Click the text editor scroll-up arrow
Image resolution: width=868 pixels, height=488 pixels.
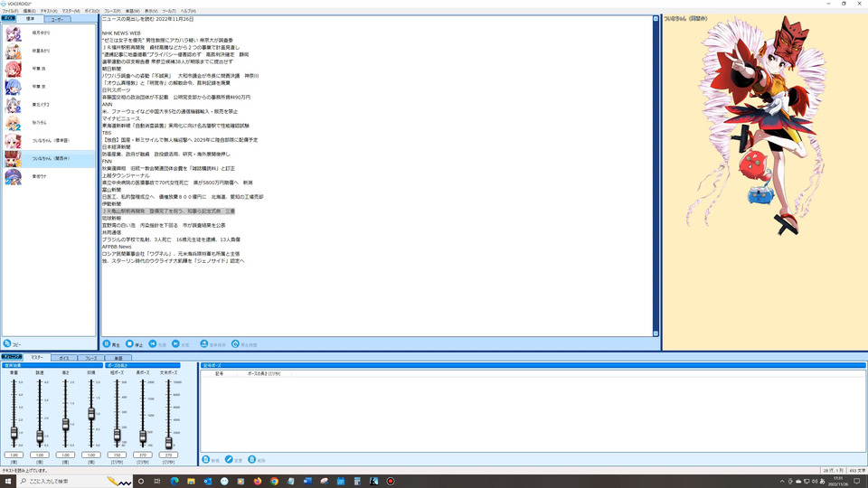click(656, 19)
